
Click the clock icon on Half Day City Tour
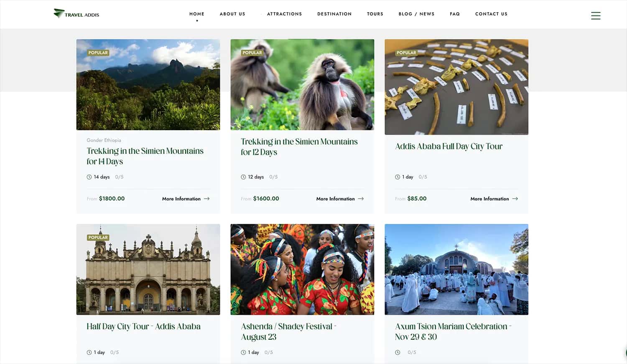point(89,352)
